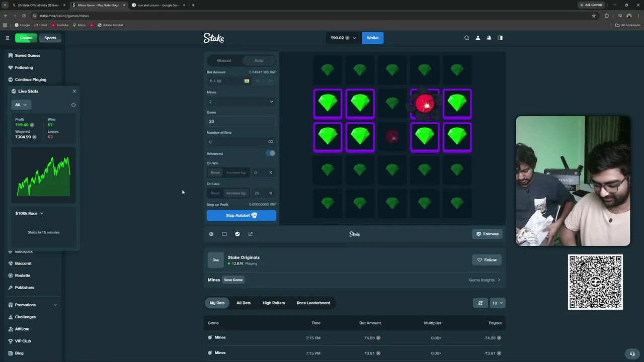Open the notifications bell

point(489,38)
